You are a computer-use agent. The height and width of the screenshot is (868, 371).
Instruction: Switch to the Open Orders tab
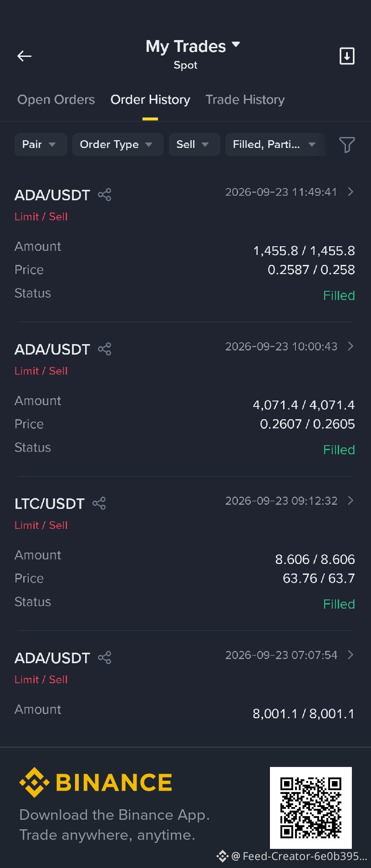(56, 100)
